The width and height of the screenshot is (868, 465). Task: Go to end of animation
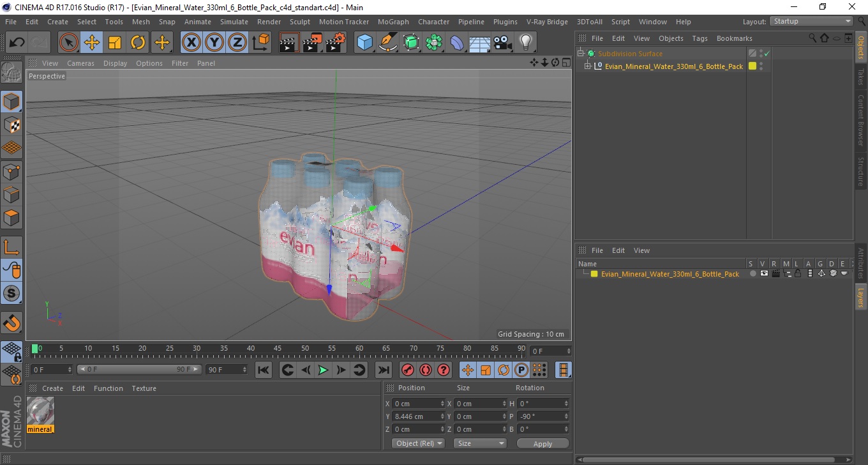point(383,370)
